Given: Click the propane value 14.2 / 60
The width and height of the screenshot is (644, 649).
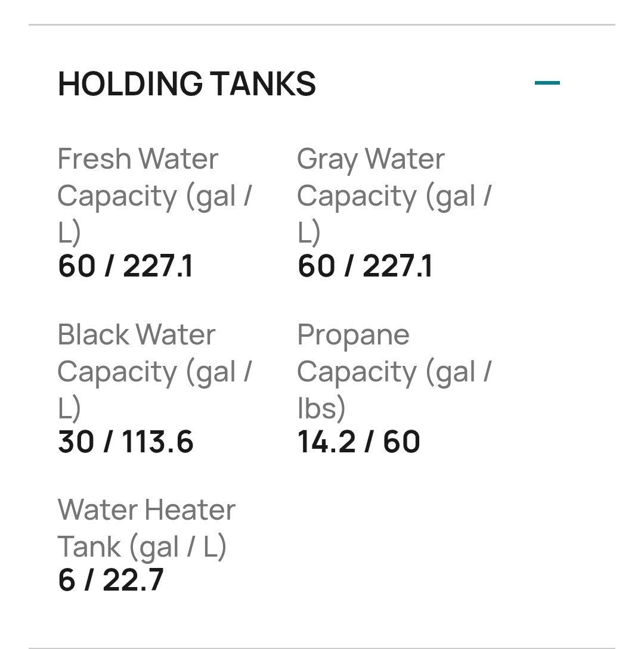Looking at the screenshot, I should click(x=358, y=442).
